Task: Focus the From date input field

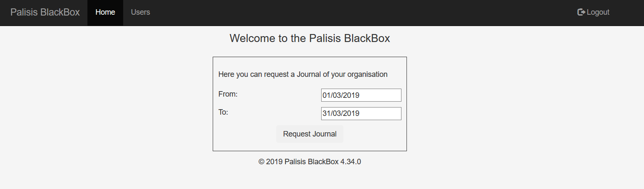Action: coord(361,95)
